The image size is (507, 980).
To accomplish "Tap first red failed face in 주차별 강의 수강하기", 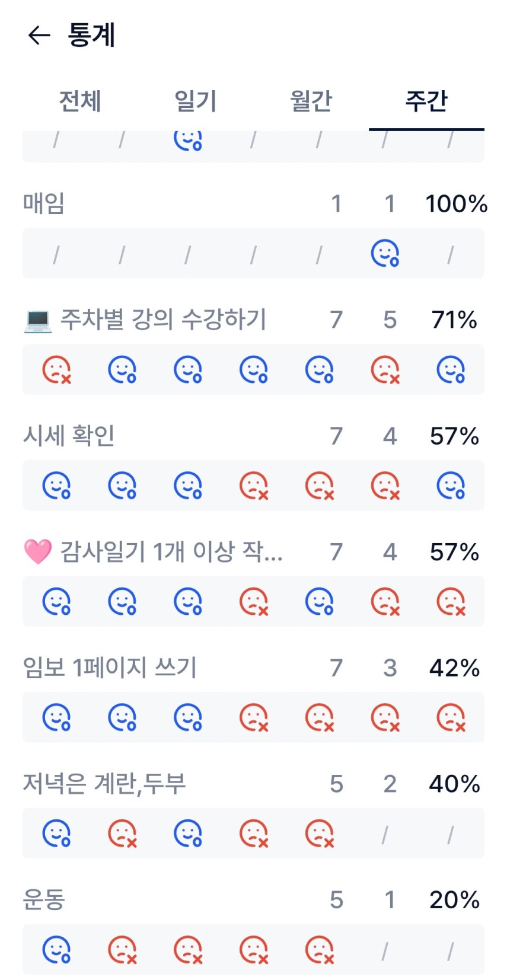I will pos(56,370).
